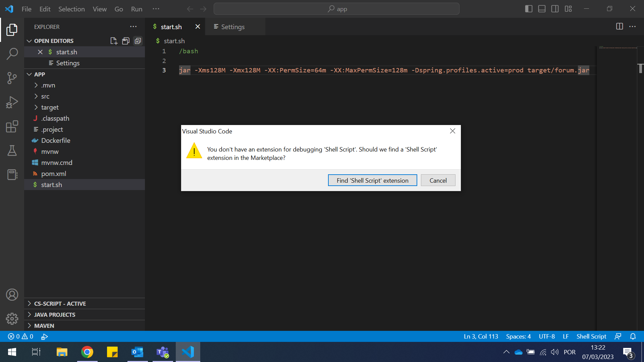644x362 pixels.
Task: Click the New Untitled File icon in Open Editors
Action: pyautogui.click(x=114, y=41)
